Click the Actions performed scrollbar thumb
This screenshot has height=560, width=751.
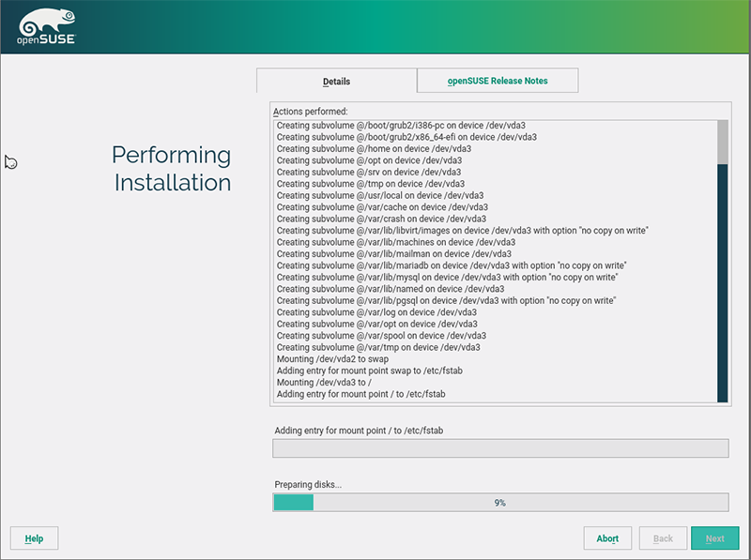[x=722, y=142]
